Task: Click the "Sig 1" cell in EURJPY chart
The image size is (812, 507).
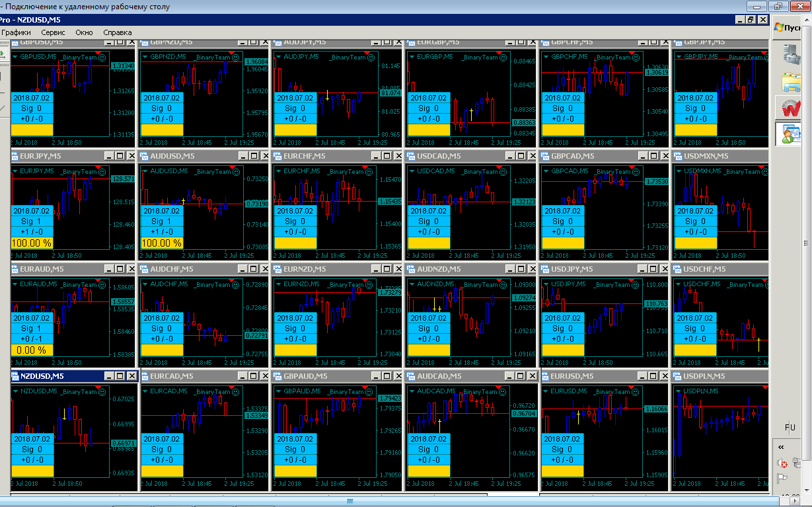Action: pyautogui.click(x=31, y=221)
